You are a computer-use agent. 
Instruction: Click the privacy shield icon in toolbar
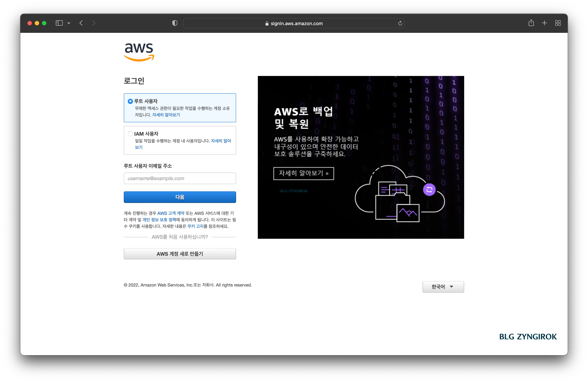(x=174, y=23)
